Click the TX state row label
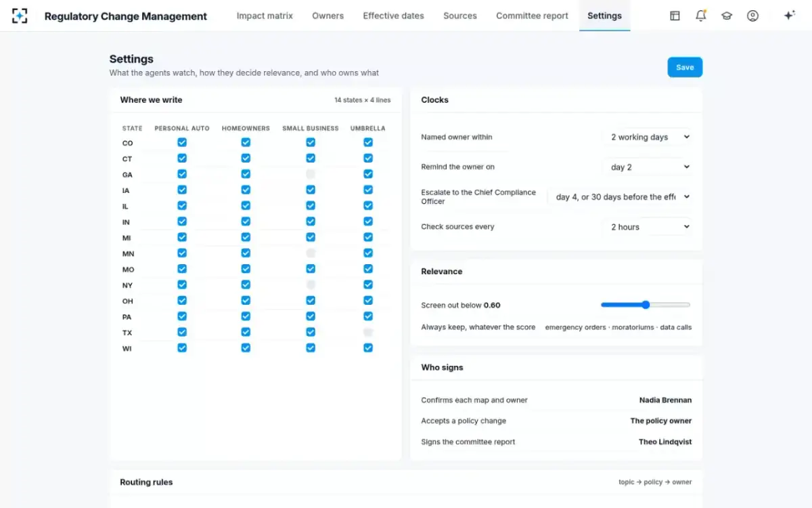The width and height of the screenshot is (812, 508). 127,333
